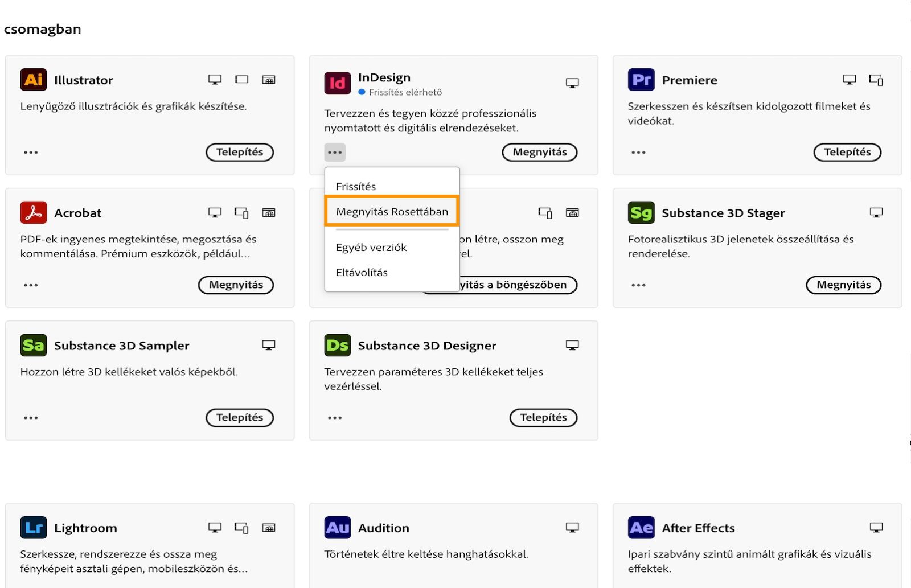Screen dimensions: 911x588
Task: Click the InDesign Id app icon
Action: [x=337, y=83]
